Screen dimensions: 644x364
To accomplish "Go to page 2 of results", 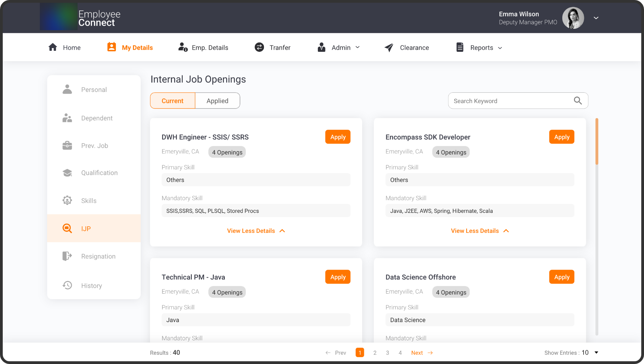I will click(375, 353).
